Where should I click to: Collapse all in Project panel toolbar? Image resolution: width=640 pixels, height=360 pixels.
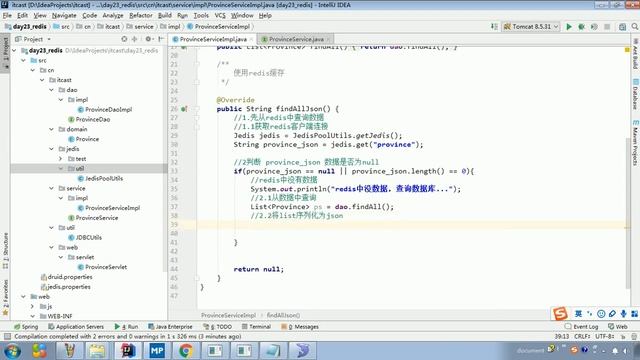pyautogui.click(x=135, y=39)
